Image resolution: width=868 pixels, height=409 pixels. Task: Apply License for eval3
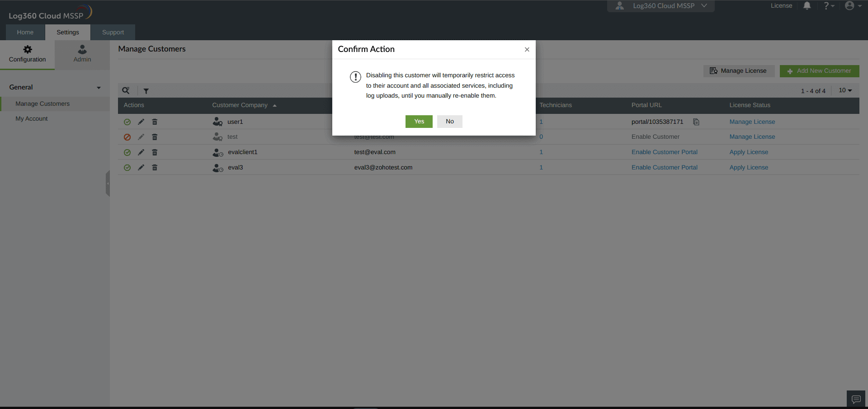pos(749,168)
